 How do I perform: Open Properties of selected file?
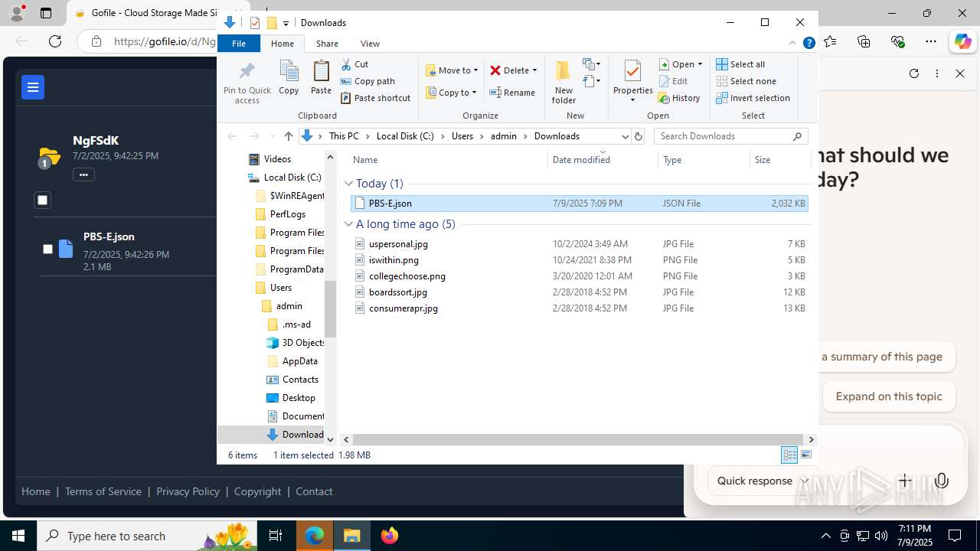pos(632,83)
